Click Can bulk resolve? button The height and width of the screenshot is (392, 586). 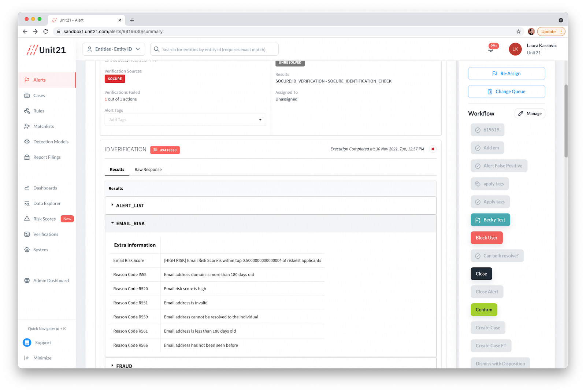[x=497, y=256]
